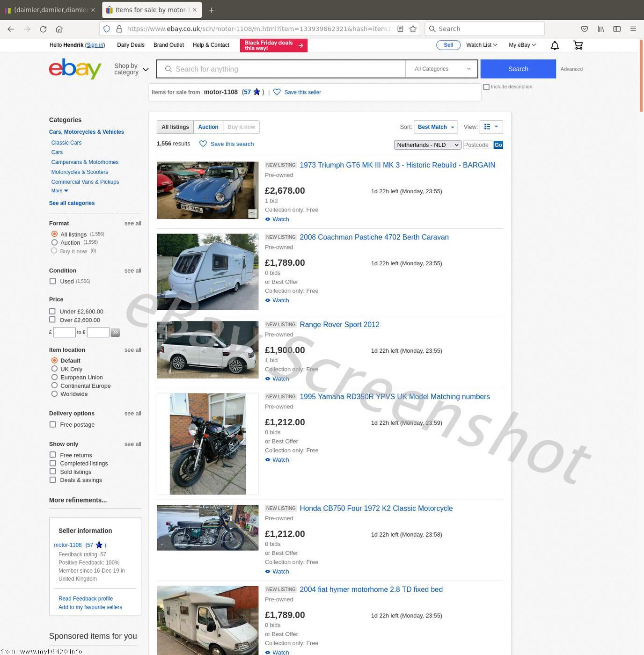Click the eBay logo
This screenshot has width=644, height=655.
(75, 69)
